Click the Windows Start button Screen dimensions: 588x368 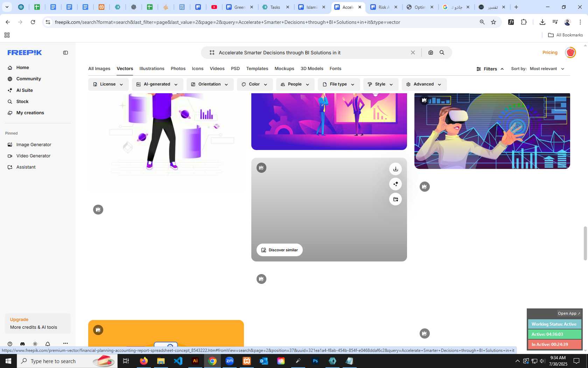[8, 361]
